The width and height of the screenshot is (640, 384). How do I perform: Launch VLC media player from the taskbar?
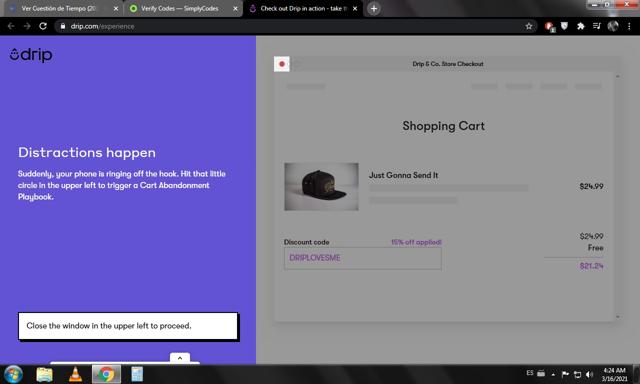click(75, 374)
